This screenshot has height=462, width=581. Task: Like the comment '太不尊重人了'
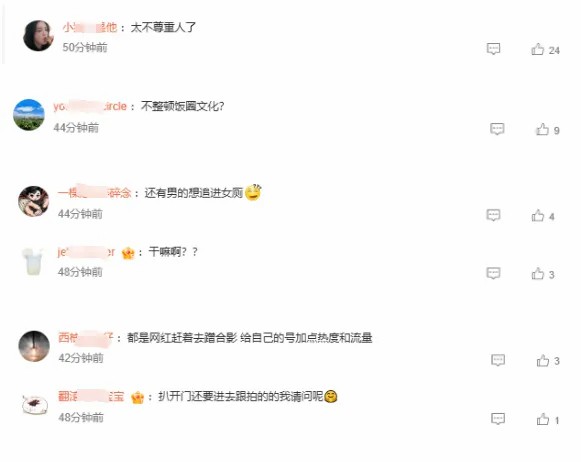(x=538, y=49)
